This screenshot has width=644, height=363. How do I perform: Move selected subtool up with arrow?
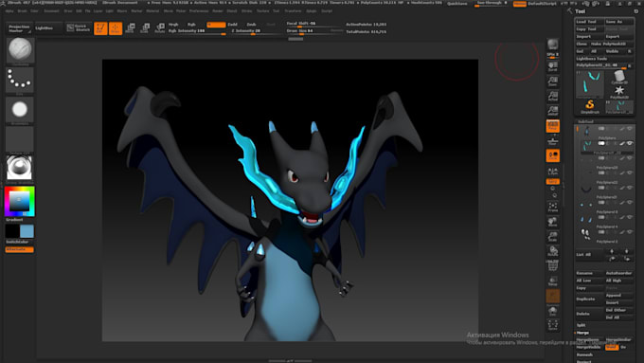[x=612, y=251]
